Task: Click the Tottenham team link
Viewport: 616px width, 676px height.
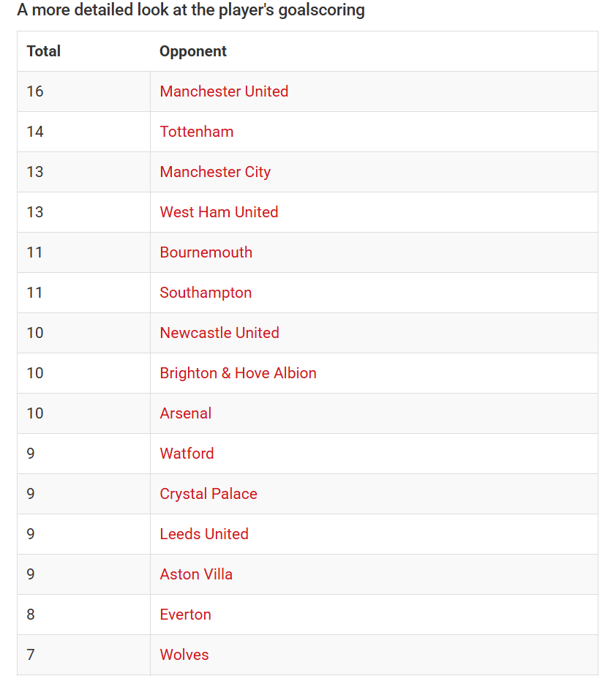Action: click(197, 132)
